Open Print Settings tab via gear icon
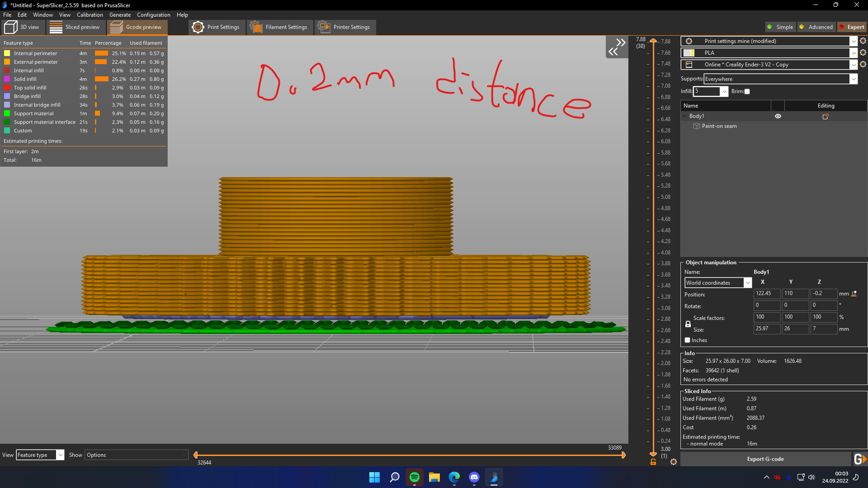This screenshot has width=868, height=488. click(198, 27)
